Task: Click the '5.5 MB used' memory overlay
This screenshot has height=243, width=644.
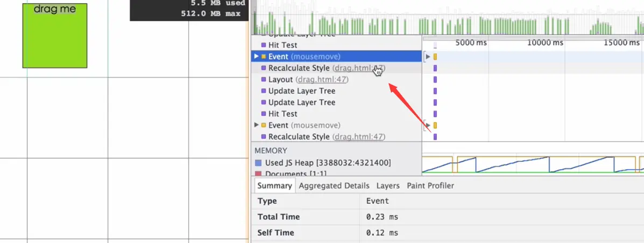Action: 218,3
